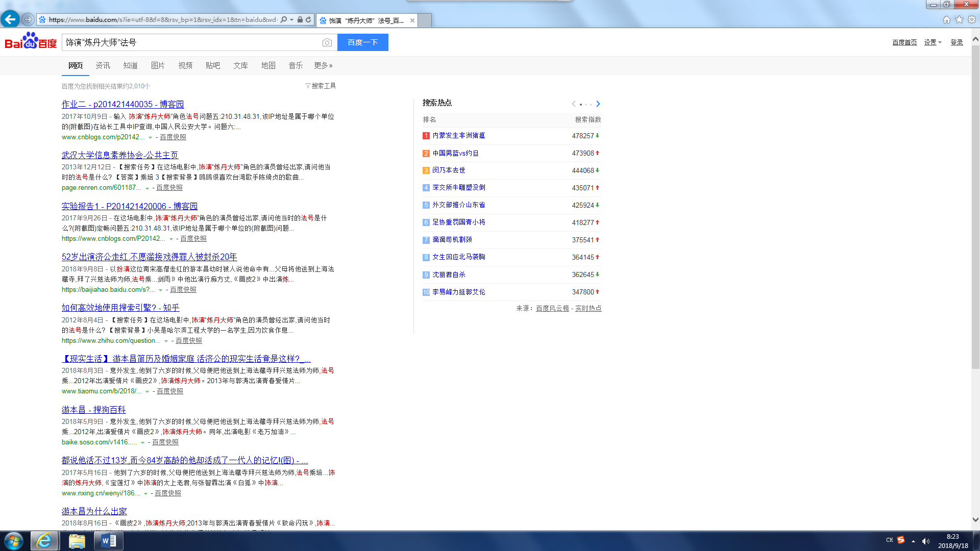Open the IE tools gear icon
Screen dimensions: 980x551
[x=972, y=19]
